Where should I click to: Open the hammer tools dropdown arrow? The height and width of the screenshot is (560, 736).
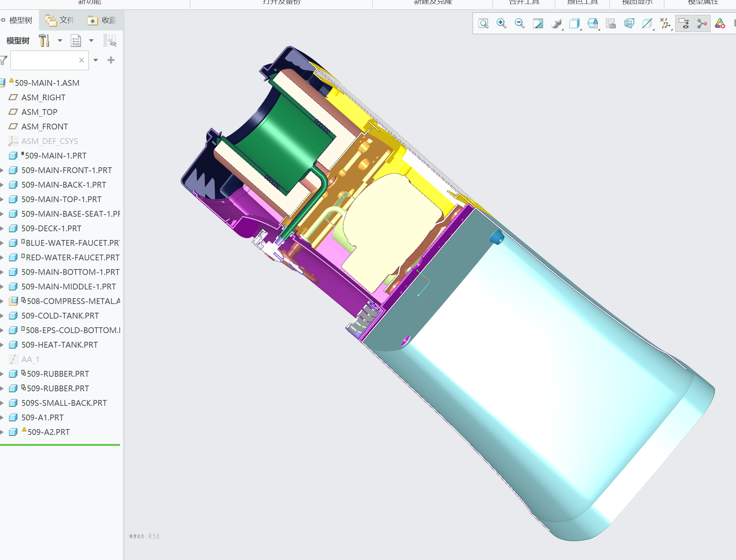pos(60,40)
